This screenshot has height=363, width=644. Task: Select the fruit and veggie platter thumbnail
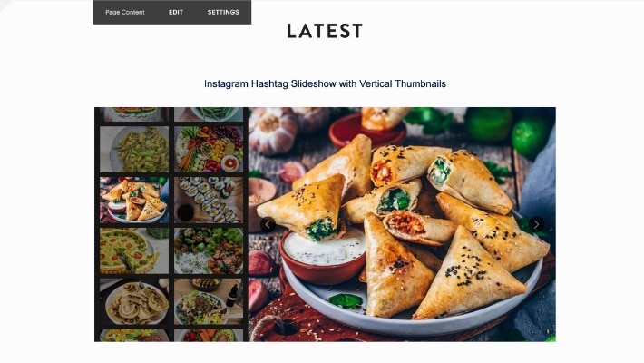(x=209, y=149)
